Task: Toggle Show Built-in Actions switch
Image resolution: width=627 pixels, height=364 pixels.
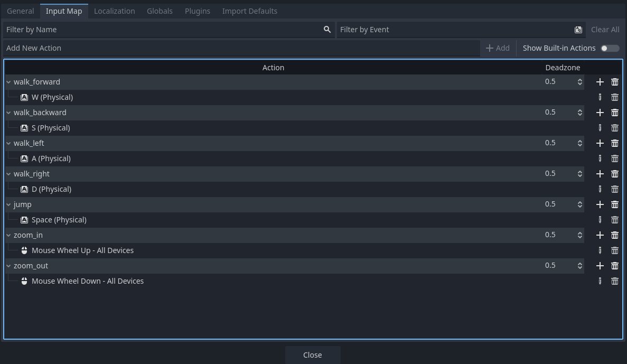Action: [610, 49]
